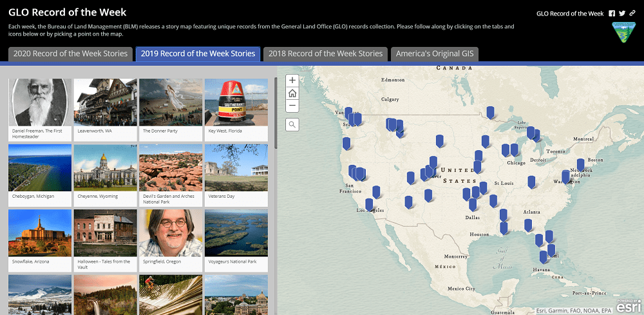This screenshot has height=315, width=644.
Task: Copy the share link icon
Action: click(x=633, y=14)
